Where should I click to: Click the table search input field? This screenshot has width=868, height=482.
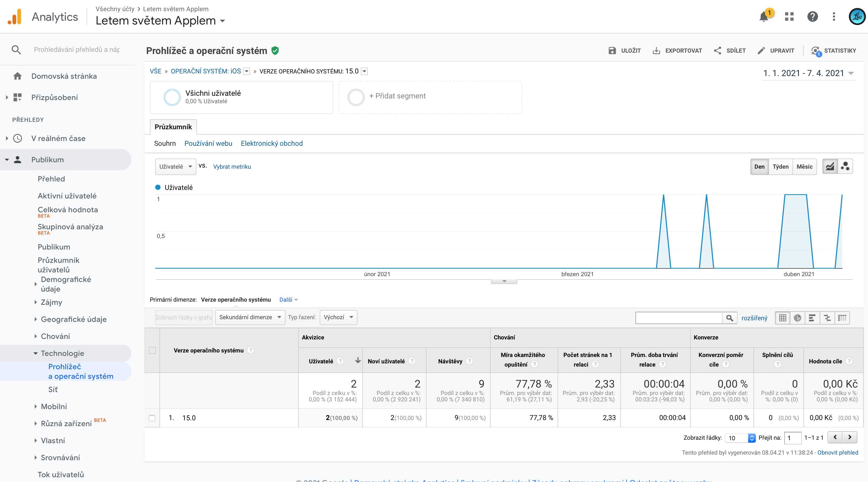[679, 318]
